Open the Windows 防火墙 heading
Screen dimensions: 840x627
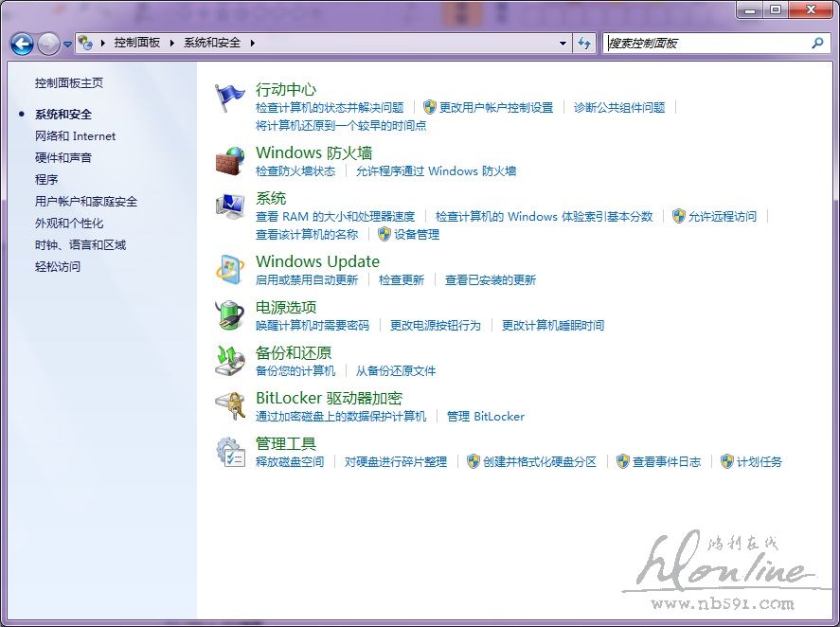[x=313, y=152]
